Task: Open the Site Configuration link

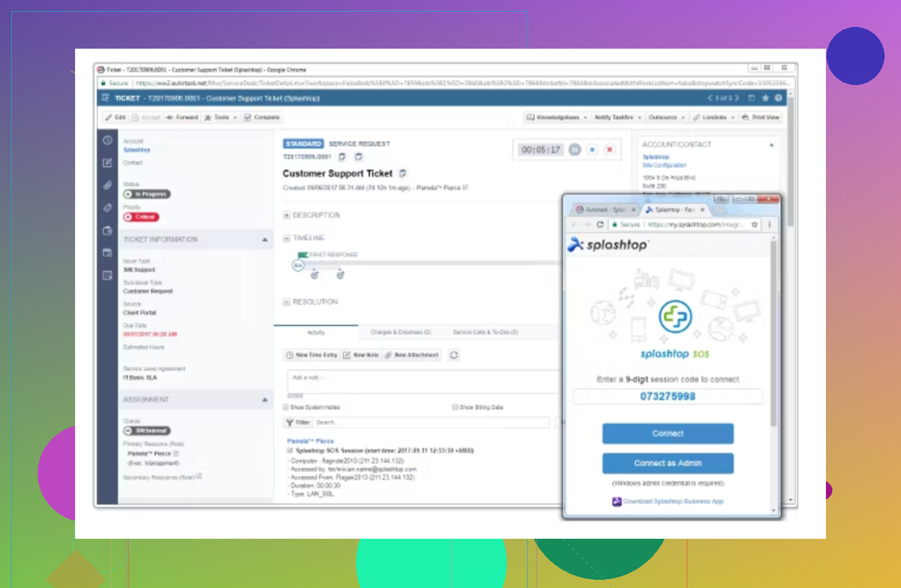Action: tap(664, 165)
